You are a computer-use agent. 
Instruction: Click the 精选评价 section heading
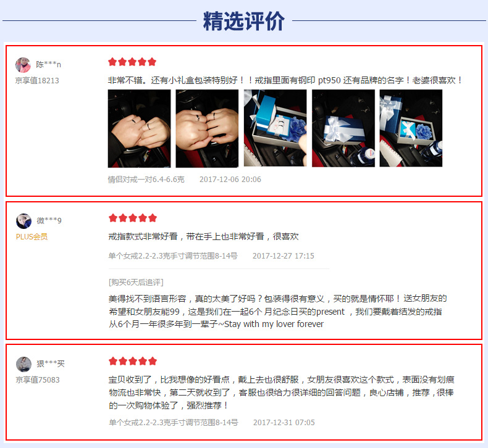tap(243, 21)
